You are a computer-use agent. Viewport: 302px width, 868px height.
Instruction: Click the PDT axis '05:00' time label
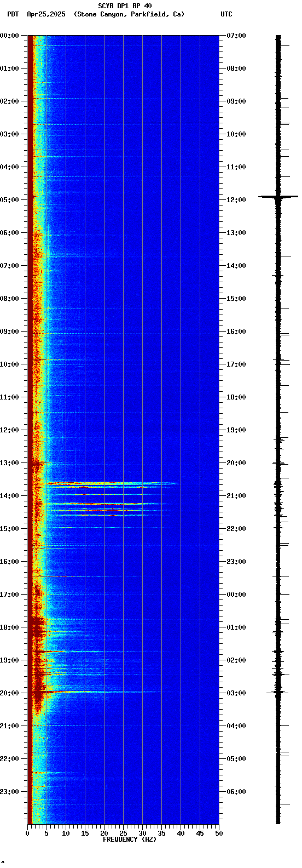tap(9, 200)
